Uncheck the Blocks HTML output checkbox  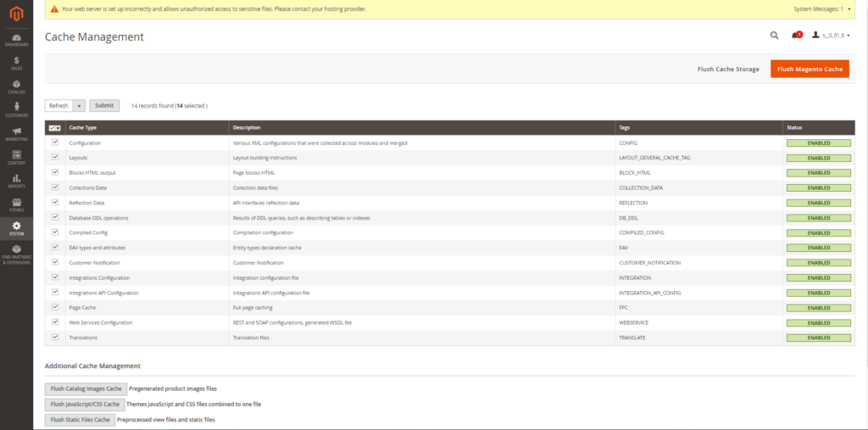pyautogui.click(x=55, y=172)
